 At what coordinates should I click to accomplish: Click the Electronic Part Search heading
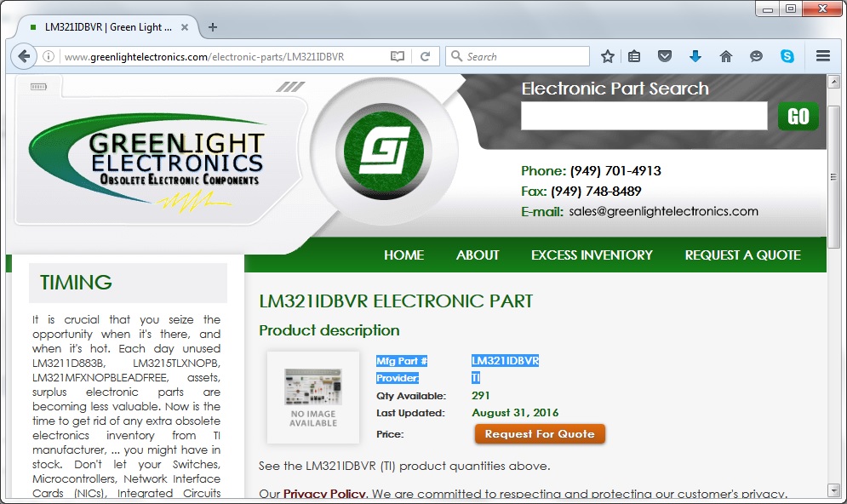(x=615, y=89)
